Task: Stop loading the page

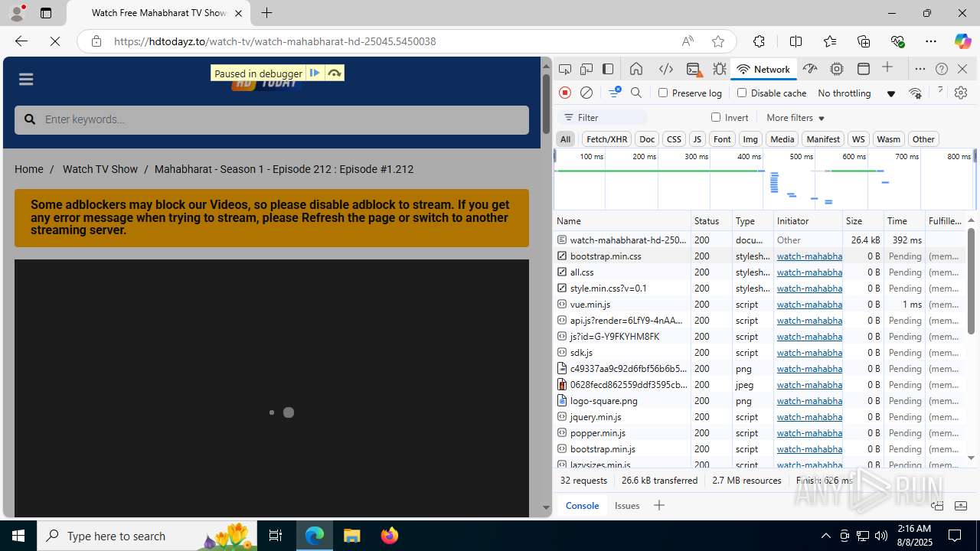Action: [x=55, y=41]
